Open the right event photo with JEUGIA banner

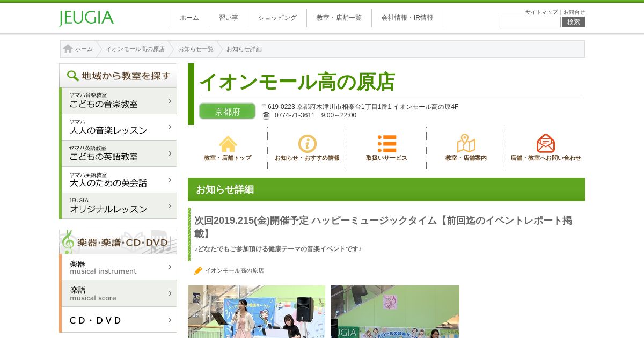(x=395, y=312)
